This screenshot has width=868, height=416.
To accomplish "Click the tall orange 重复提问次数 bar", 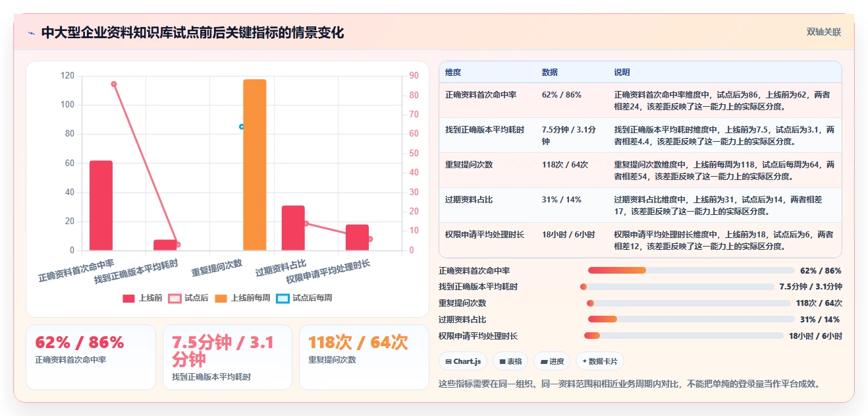I will point(255,165).
